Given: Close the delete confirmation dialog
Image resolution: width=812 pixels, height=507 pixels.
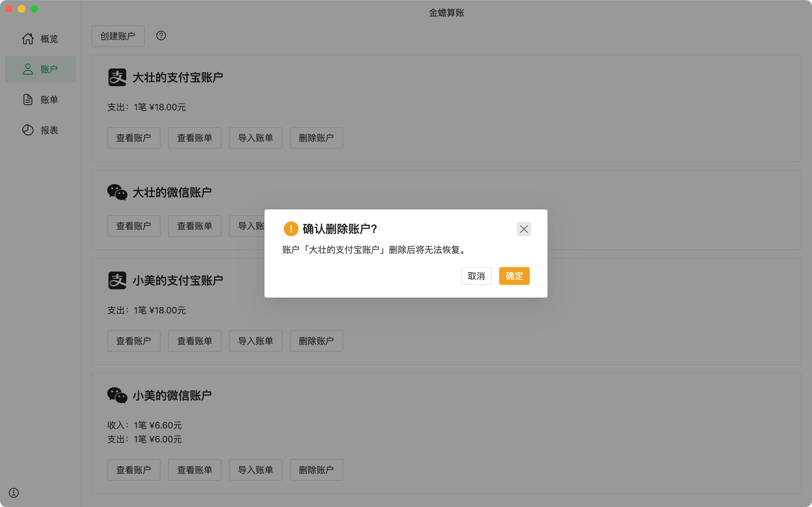Looking at the screenshot, I should (524, 229).
